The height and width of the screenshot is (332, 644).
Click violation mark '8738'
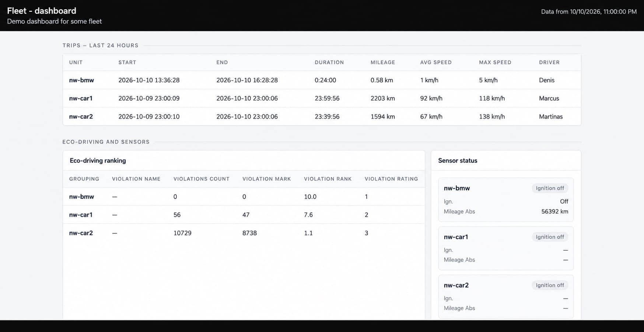[x=249, y=233]
